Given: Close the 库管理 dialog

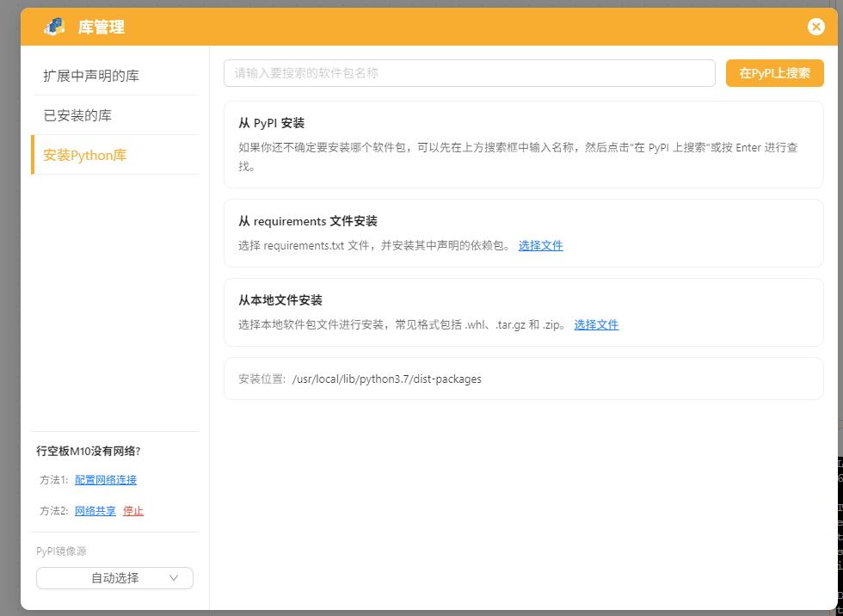Looking at the screenshot, I should (x=815, y=27).
